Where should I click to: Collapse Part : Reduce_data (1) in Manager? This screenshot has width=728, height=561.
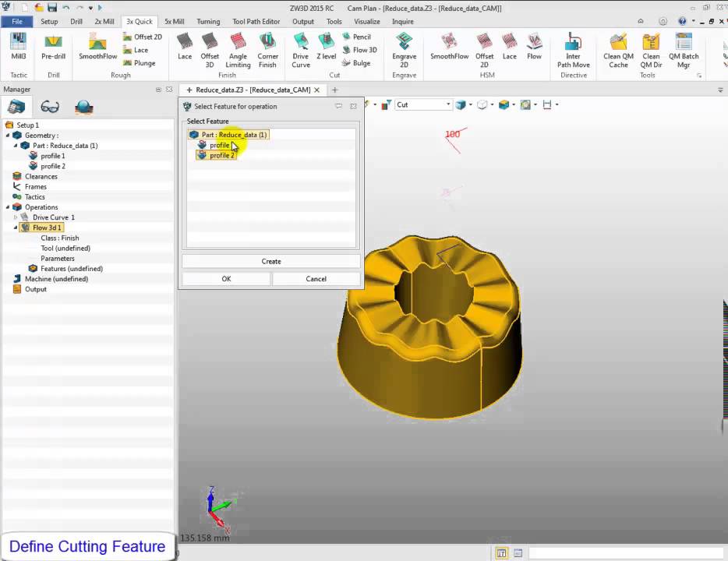[16, 146]
